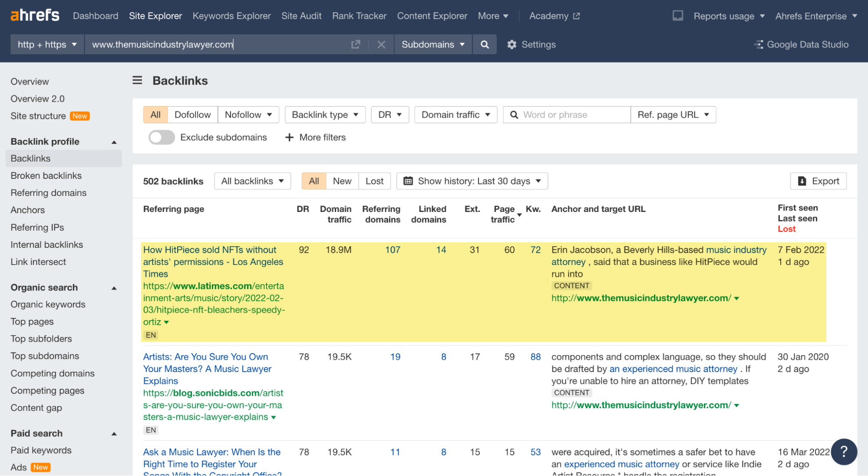This screenshot has width=868, height=476.
Task: Open Keywords Explorer
Action: 231,16
